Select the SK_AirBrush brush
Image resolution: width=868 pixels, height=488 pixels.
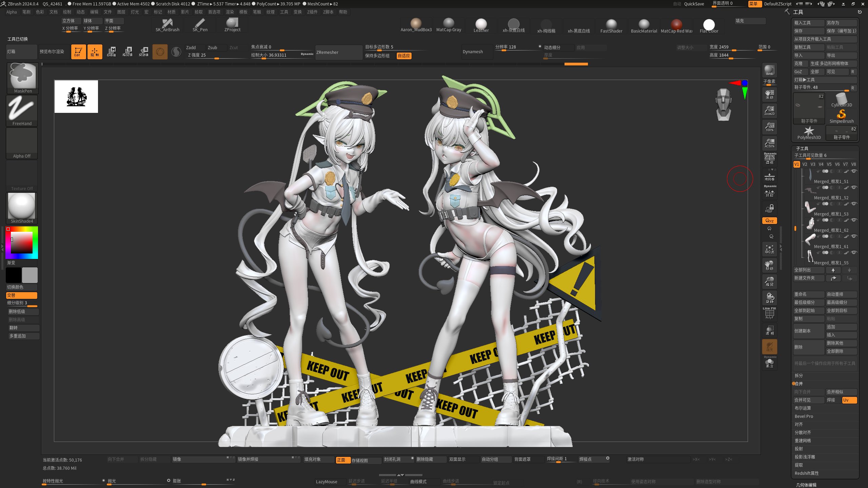(167, 25)
